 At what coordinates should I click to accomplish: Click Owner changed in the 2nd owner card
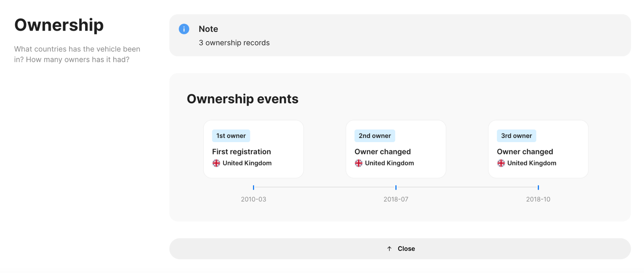coord(383,152)
